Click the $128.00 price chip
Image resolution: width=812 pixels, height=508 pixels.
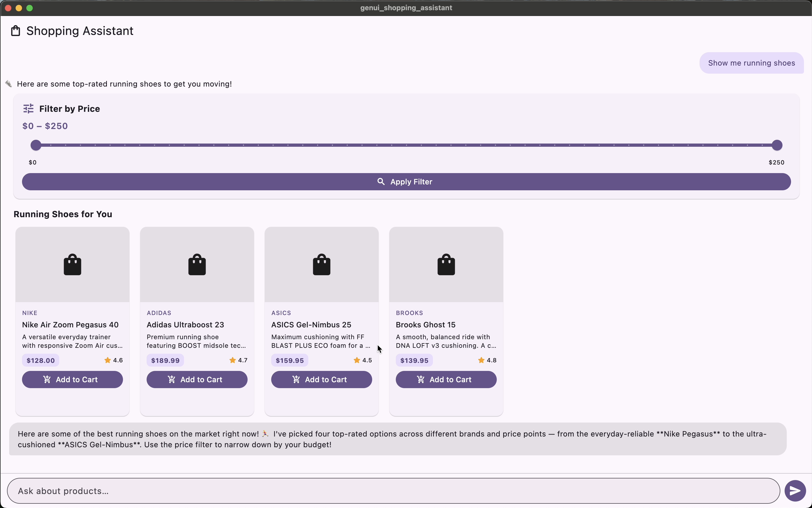[41, 360]
